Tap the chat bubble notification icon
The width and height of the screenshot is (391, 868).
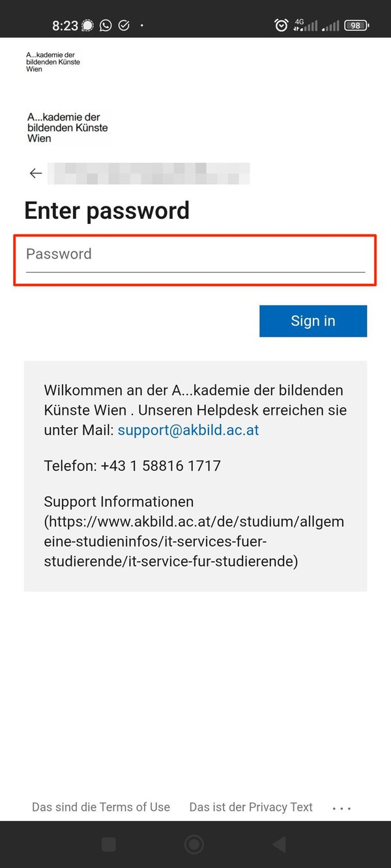[87, 25]
